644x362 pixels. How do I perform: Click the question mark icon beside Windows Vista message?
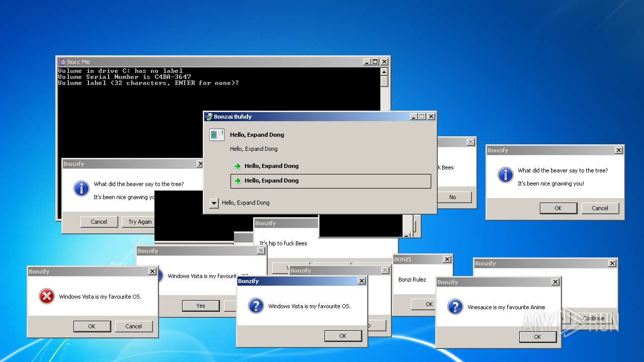click(x=256, y=306)
